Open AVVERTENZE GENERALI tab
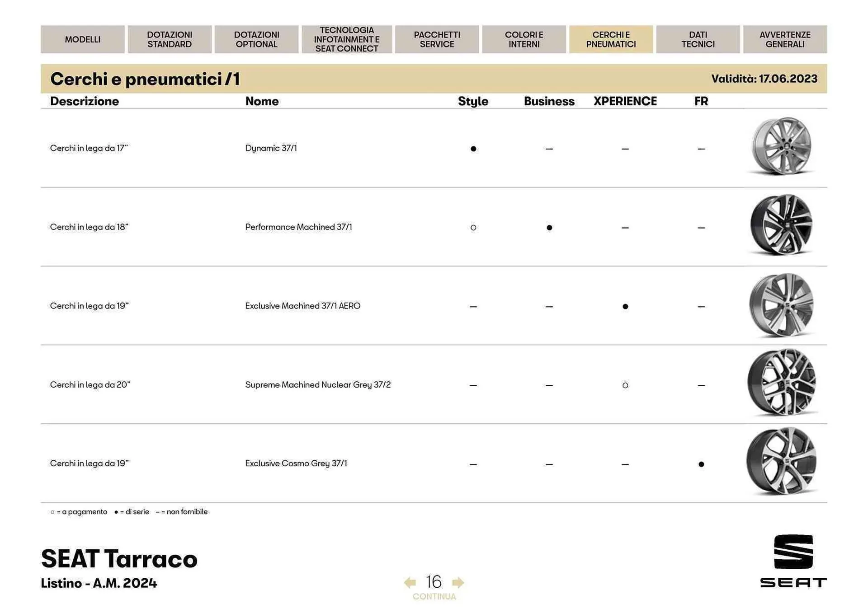868x613 pixels. pos(785,39)
